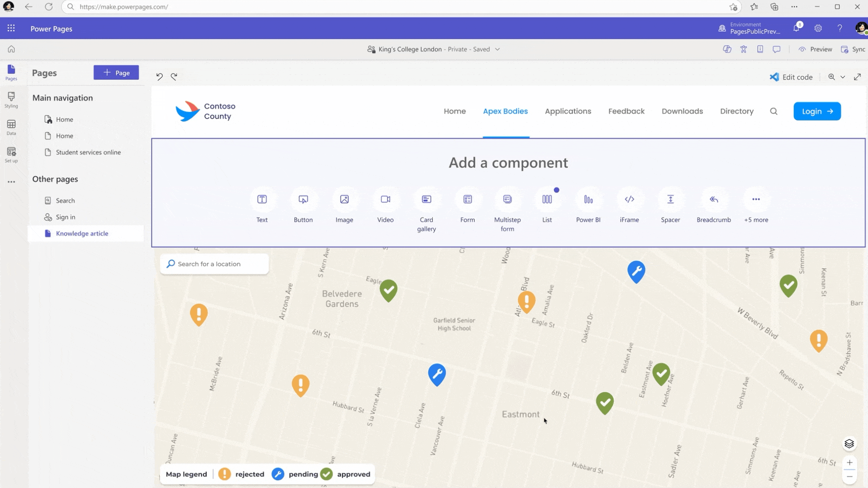Open the Applications nav menu item
This screenshot has height=488, width=868.
point(568,111)
